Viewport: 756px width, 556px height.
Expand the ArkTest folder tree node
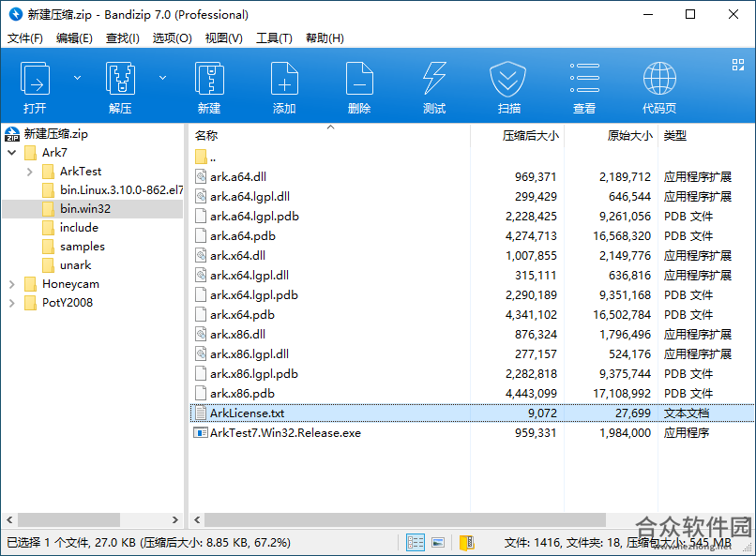click(30, 172)
